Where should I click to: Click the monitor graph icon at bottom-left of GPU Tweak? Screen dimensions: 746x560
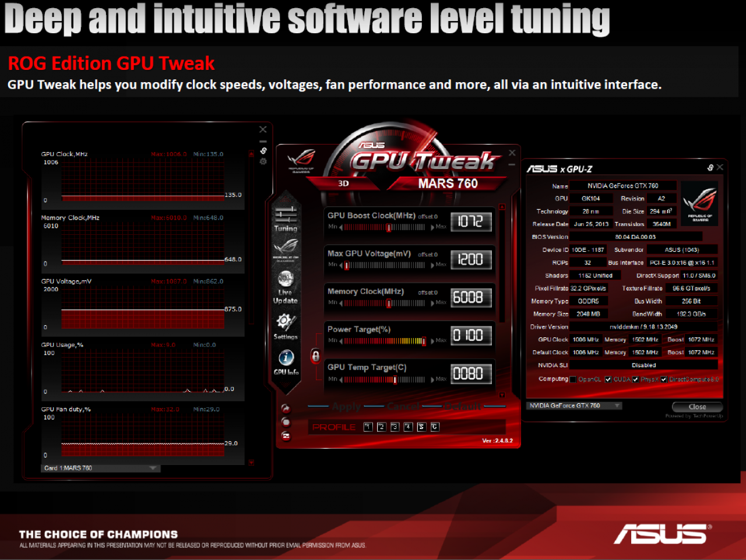[286, 435]
